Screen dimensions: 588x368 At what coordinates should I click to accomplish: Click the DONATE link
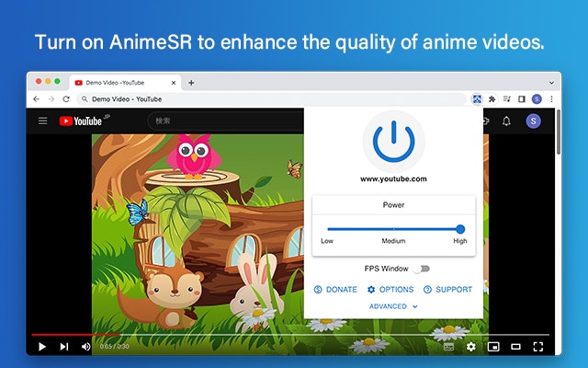(x=335, y=290)
